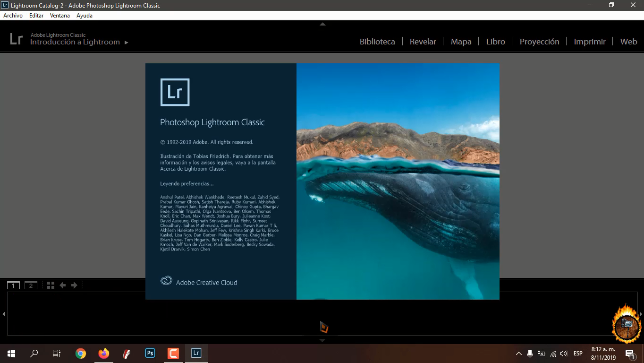
Task: Open the red feather app on the taskbar
Action: click(127, 353)
